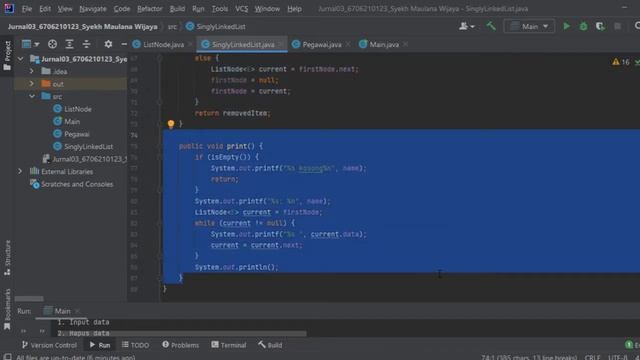The height and width of the screenshot is (360, 640).
Task: Collapse all in the Project panel
Action: coord(87,44)
